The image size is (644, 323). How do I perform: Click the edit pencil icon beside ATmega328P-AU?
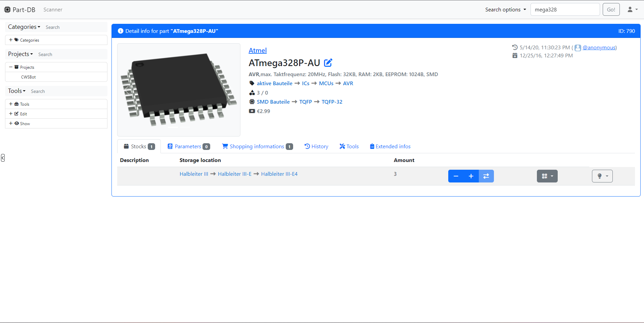click(x=328, y=63)
